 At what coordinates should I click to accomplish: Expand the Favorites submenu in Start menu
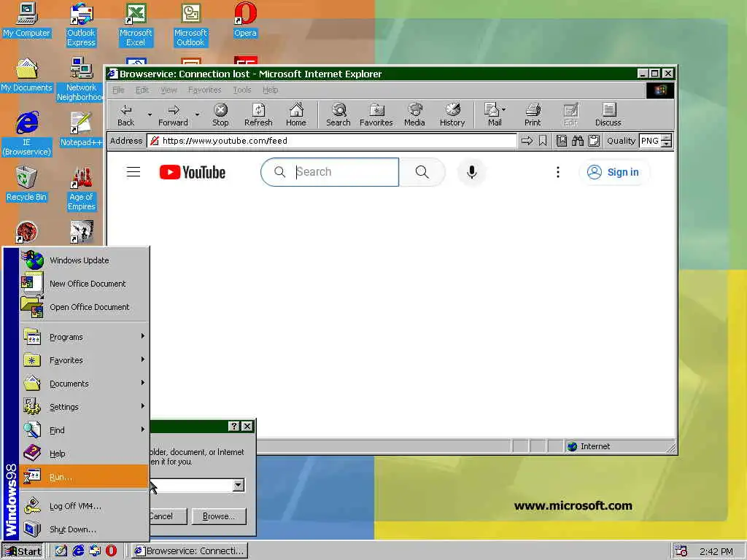click(84, 360)
